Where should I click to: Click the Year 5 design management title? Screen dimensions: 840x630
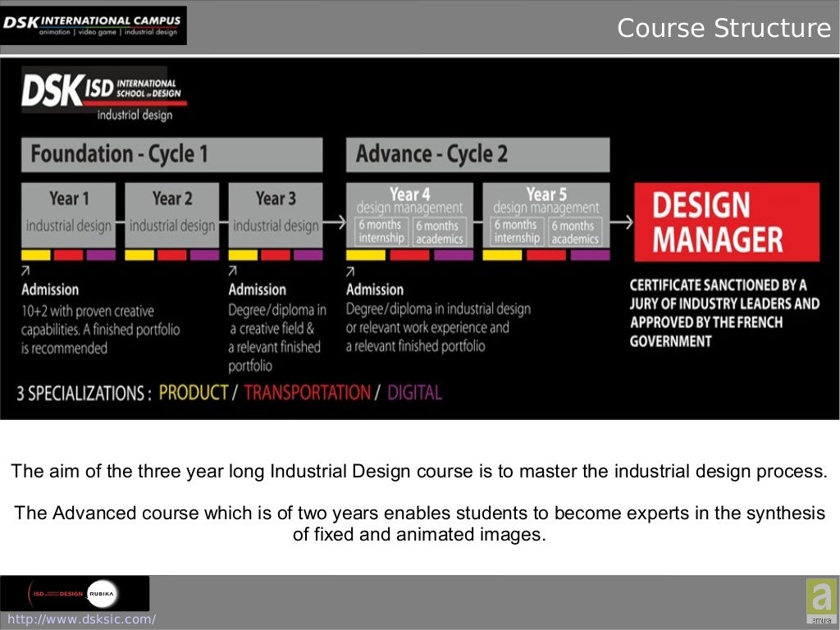point(546,200)
